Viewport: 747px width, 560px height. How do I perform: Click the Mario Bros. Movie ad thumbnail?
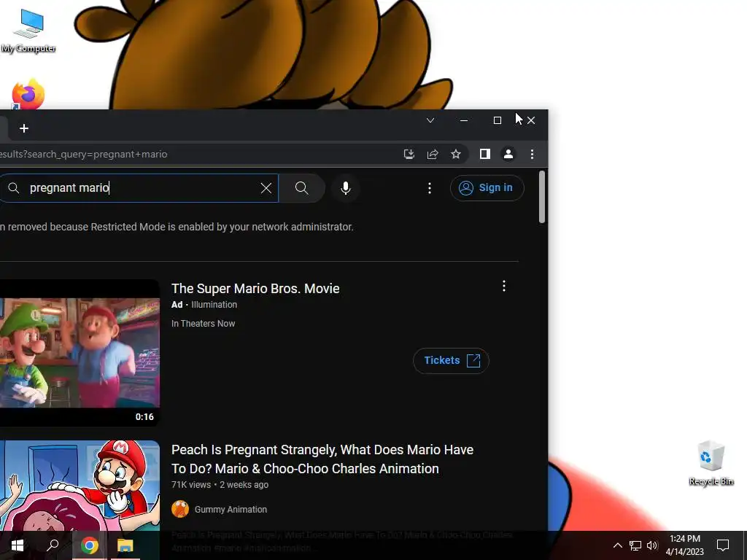[x=80, y=352]
